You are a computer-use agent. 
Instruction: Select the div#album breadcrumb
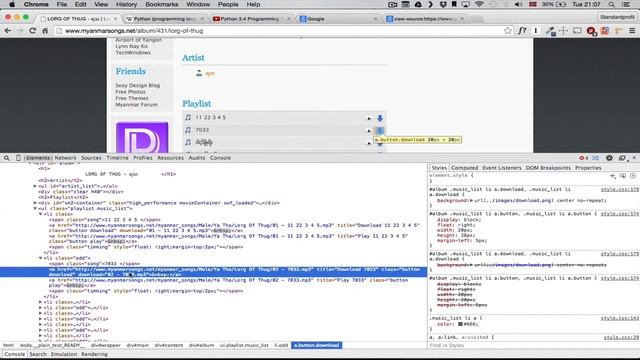201,345
